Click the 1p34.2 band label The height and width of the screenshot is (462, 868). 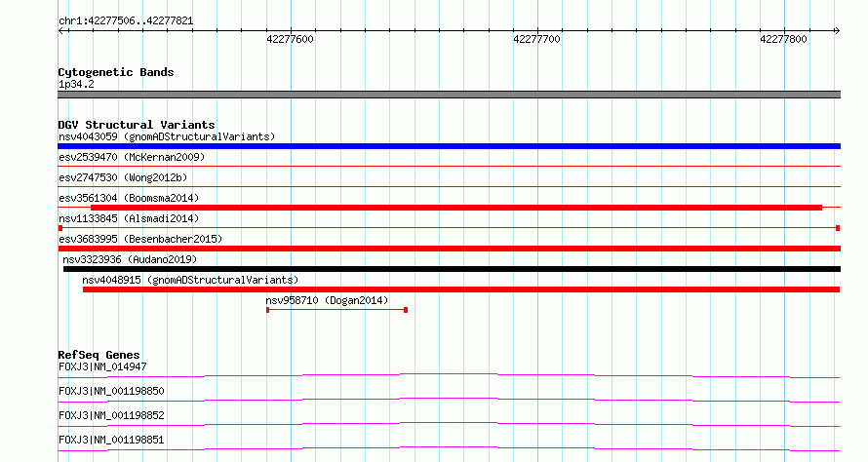(x=76, y=85)
